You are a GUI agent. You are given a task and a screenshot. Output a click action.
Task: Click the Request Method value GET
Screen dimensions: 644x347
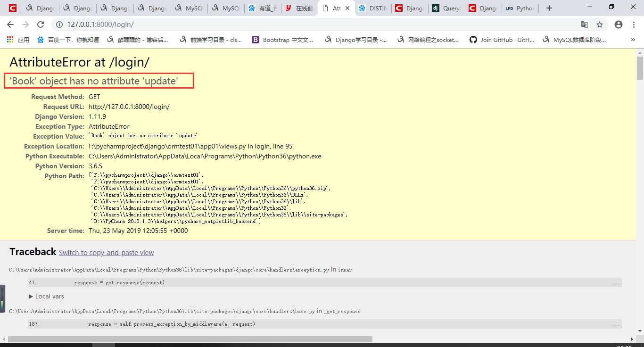click(94, 97)
